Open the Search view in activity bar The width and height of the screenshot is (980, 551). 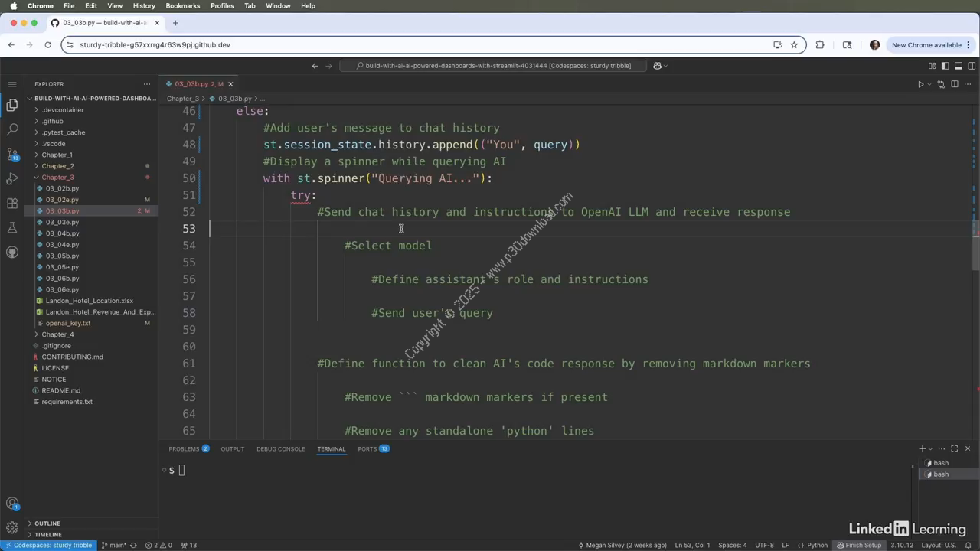(11, 129)
